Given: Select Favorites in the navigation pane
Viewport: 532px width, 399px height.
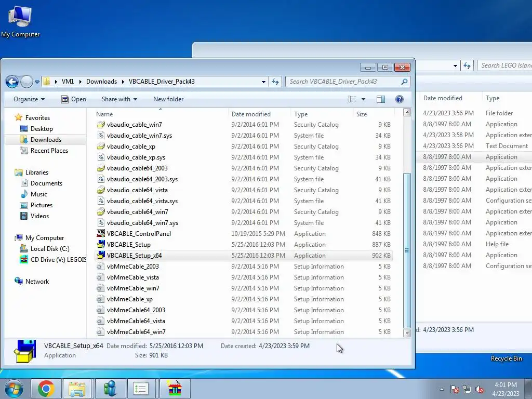Looking at the screenshot, I should click(37, 118).
